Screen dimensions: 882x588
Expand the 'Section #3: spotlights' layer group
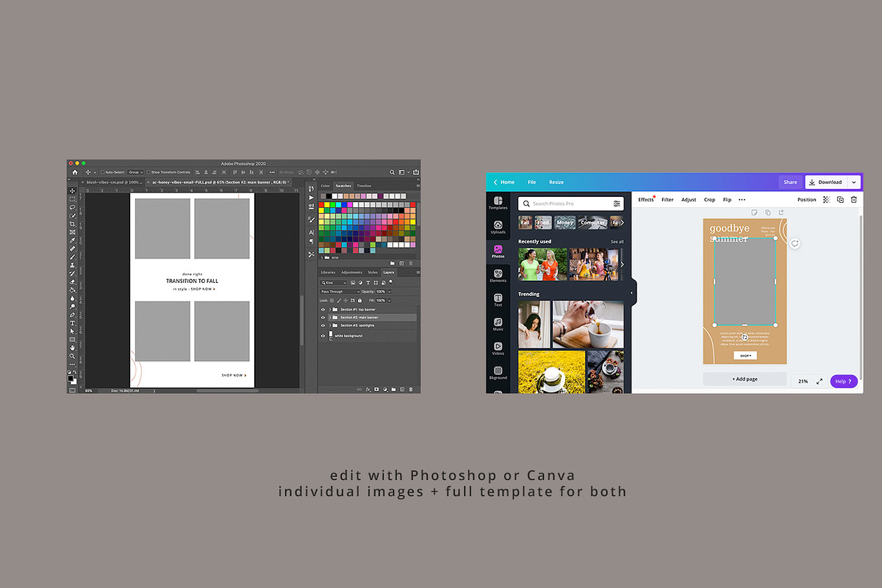[x=329, y=325]
